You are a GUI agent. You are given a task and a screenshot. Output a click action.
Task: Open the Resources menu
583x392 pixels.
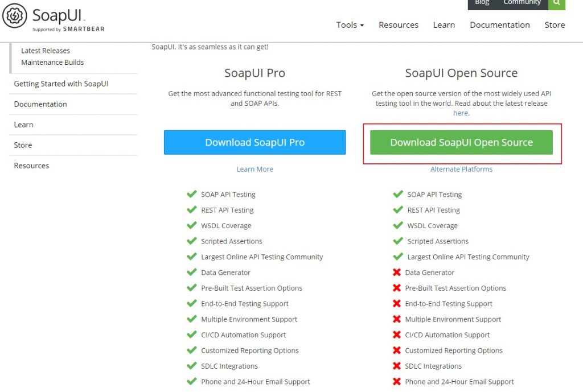[398, 25]
